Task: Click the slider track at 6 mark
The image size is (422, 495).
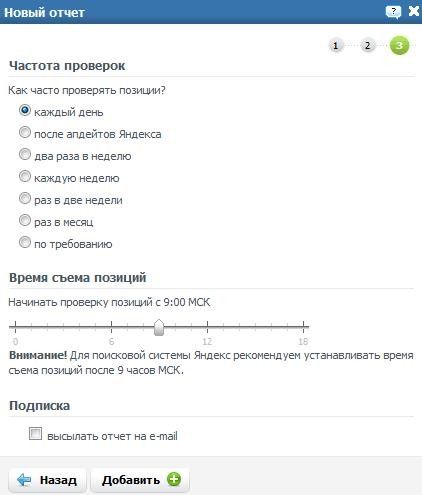Action: point(111,327)
